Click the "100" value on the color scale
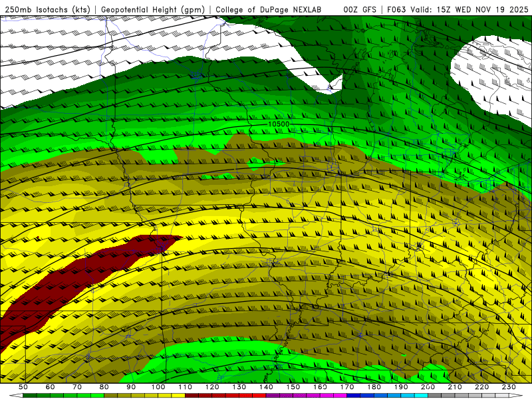Viewport: 532px width, 399px height. click(x=158, y=387)
